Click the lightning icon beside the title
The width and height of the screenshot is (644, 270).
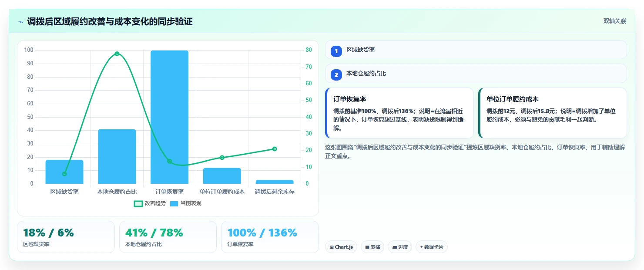[20, 22]
